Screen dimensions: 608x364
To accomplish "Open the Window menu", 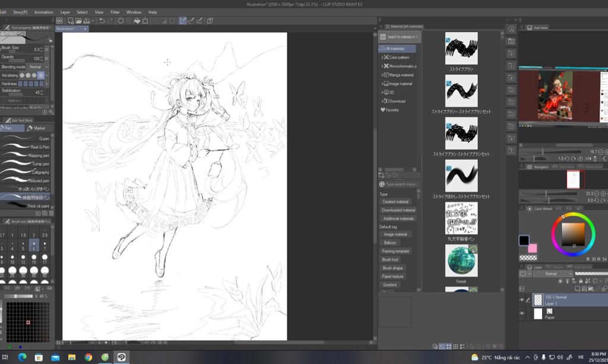I will tap(134, 12).
